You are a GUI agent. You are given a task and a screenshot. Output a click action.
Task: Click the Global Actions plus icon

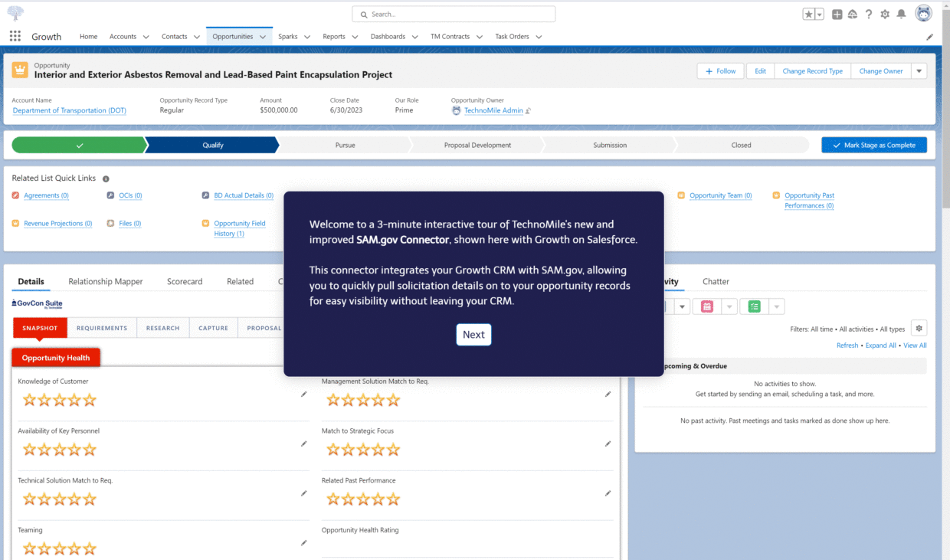click(x=837, y=15)
